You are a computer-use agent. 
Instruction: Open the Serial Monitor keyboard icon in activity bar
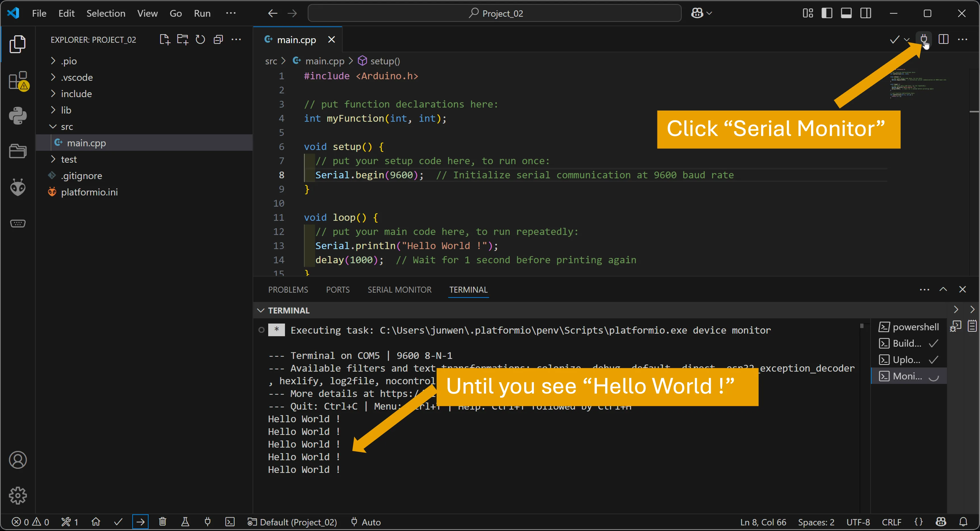coord(18,223)
